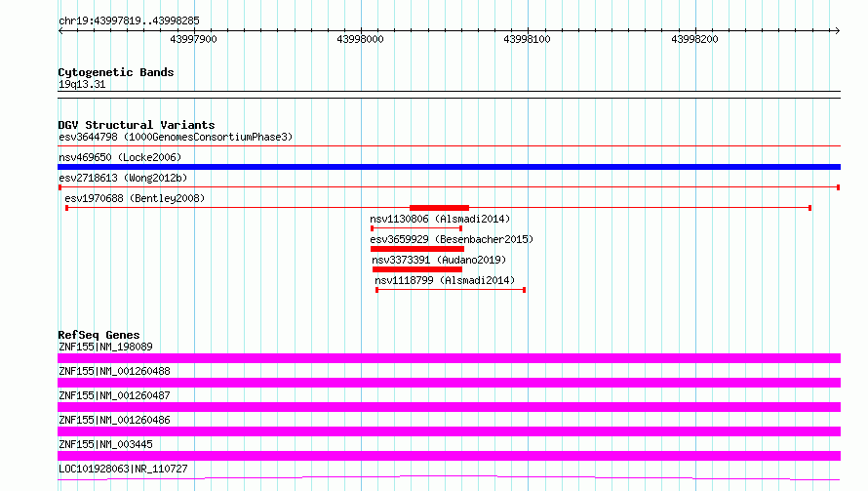Click the thin red esv3644798 variant line

[x=449, y=146]
